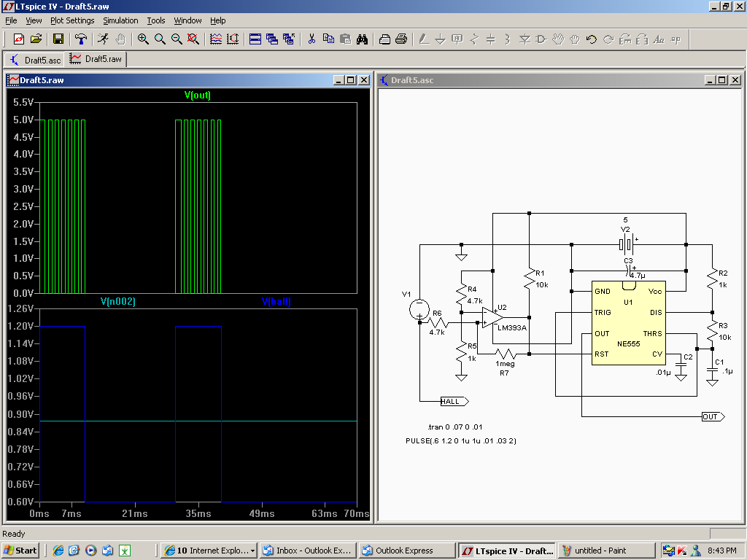Click the V1 voltage source symbol
Image resolution: width=747 pixels, height=560 pixels.
pos(419,309)
